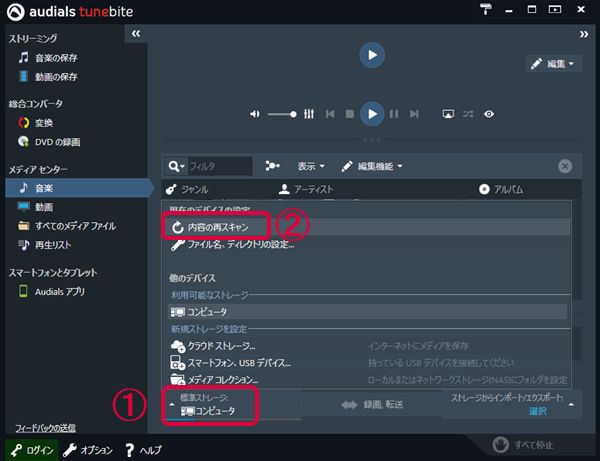Click the フィードバックの送信 link
Viewport: 600px width, 461px height.
[45, 428]
